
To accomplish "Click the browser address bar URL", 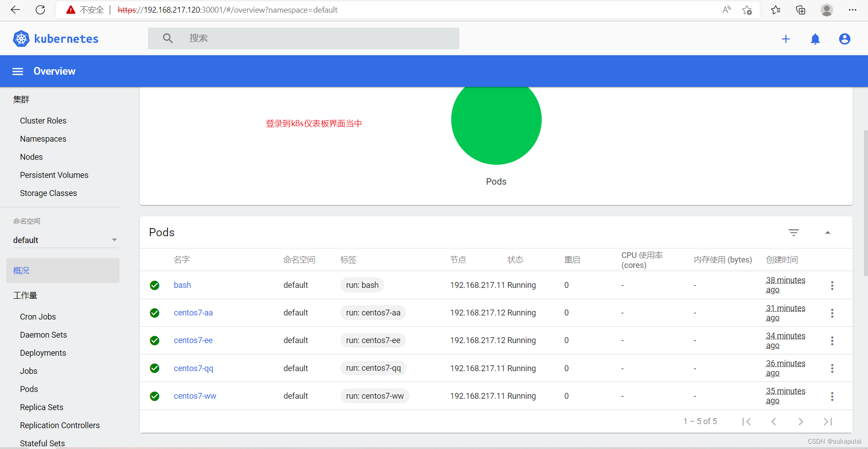I will point(228,10).
